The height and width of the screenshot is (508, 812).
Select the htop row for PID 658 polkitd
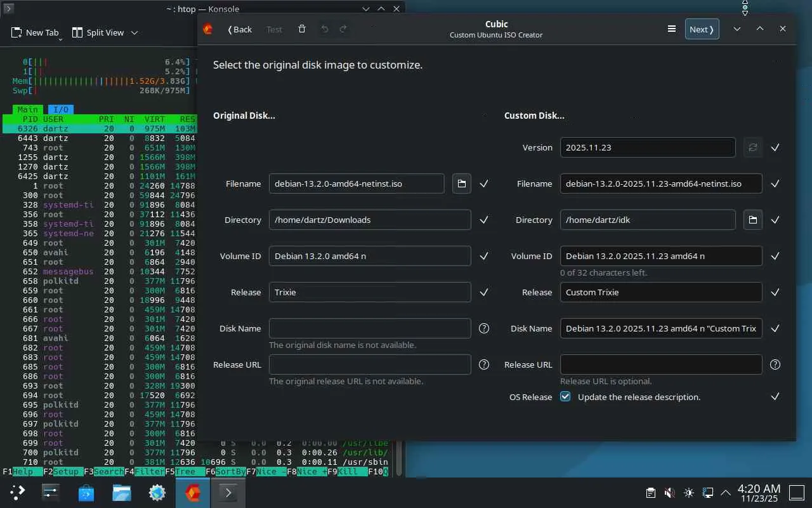coord(100,281)
